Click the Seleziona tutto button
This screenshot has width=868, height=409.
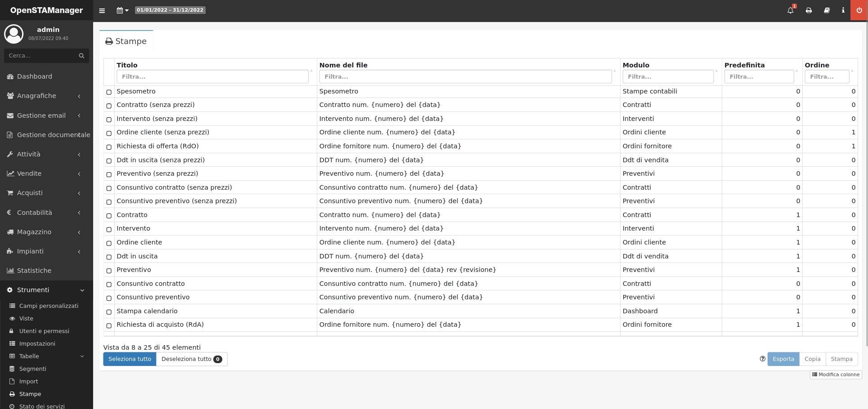pyautogui.click(x=130, y=359)
